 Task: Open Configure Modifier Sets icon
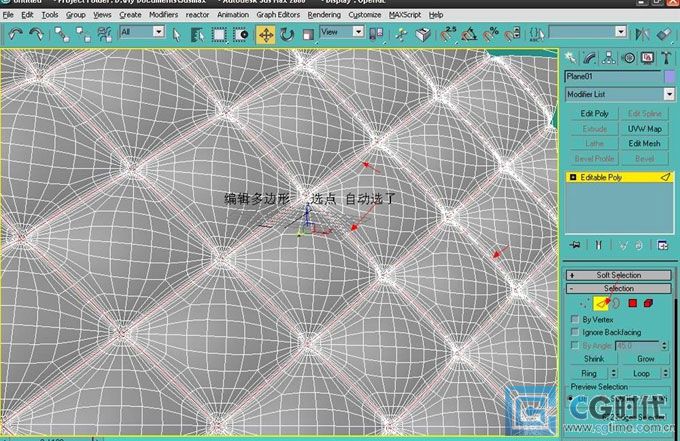(x=662, y=244)
